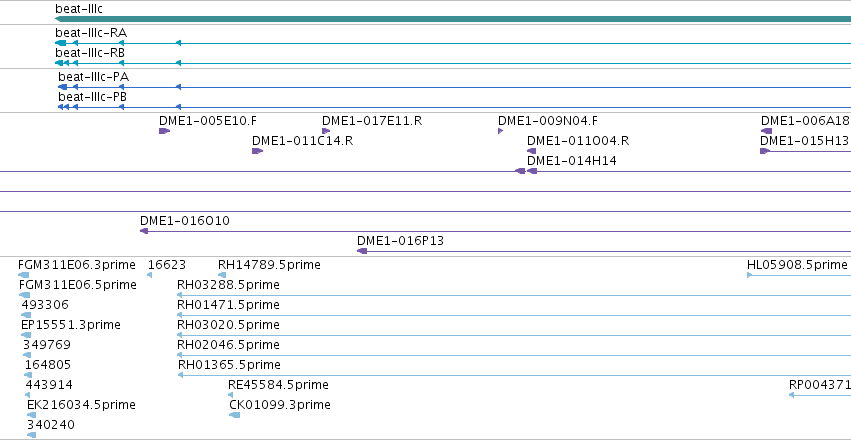Image resolution: width=851 pixels, height=440 pixels.
Task: Select the beat-IIIc-PA protein label
Action: click(94, 77)
